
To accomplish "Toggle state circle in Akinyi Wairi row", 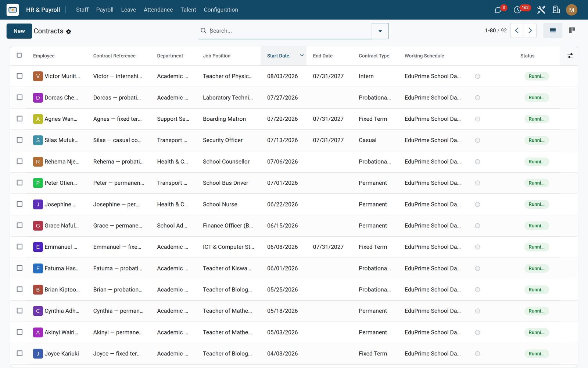I will point(477,332).
